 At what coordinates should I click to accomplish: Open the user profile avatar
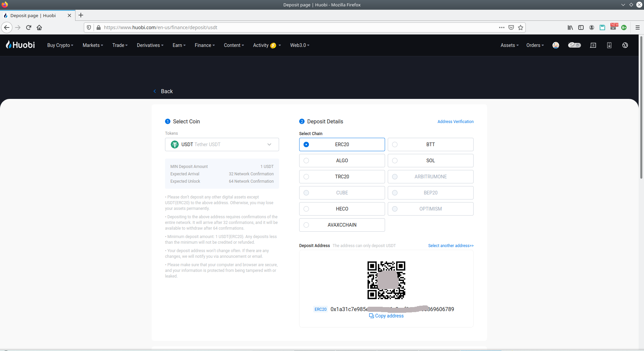[x=556, y=45]
